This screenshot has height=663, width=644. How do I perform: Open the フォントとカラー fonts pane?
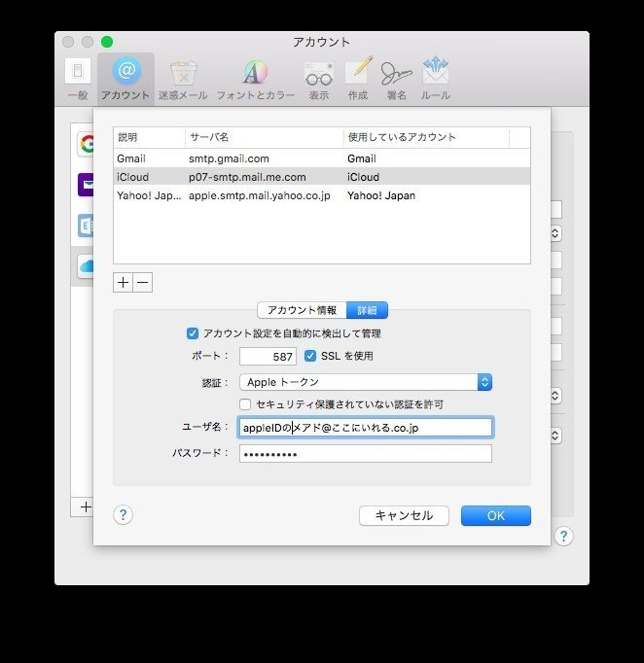point(256,79)
